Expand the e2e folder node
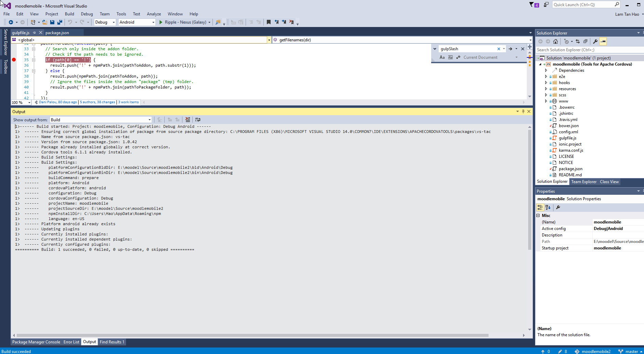644x354 pixels. point(546,77)
